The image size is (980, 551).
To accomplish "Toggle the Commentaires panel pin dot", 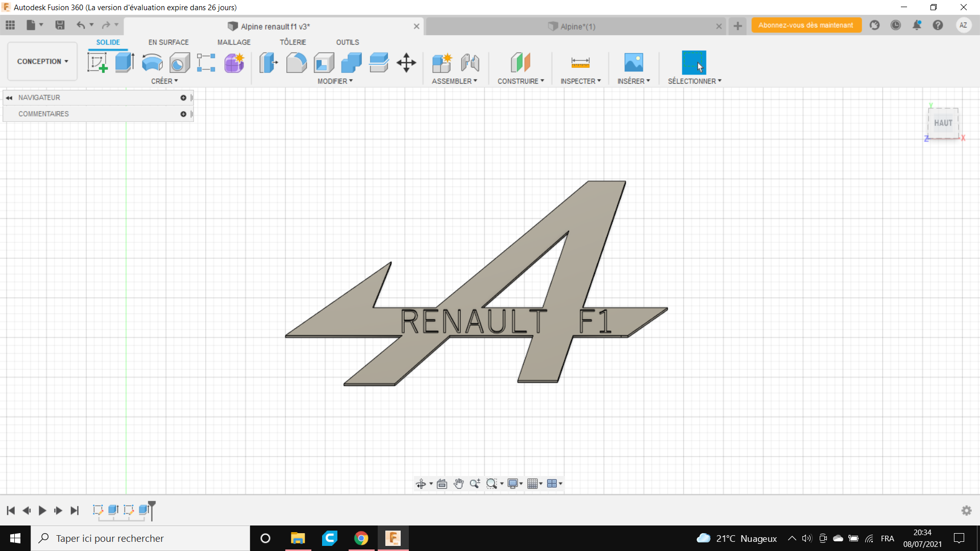I will pyautogui.click(x=183, y=114).
